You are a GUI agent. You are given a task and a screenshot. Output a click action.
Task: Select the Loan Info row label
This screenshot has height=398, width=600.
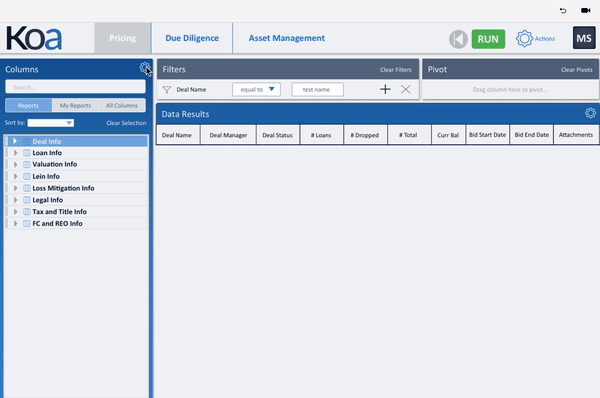pyautogui.click(x=47, y=153)
